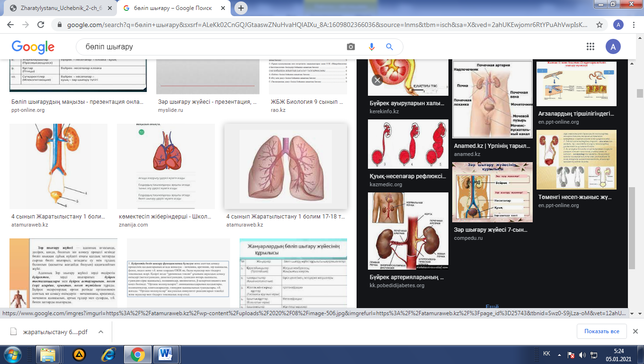644x364 pixels.
Task: Click the blue magnifier search icon
Action: 390,46
